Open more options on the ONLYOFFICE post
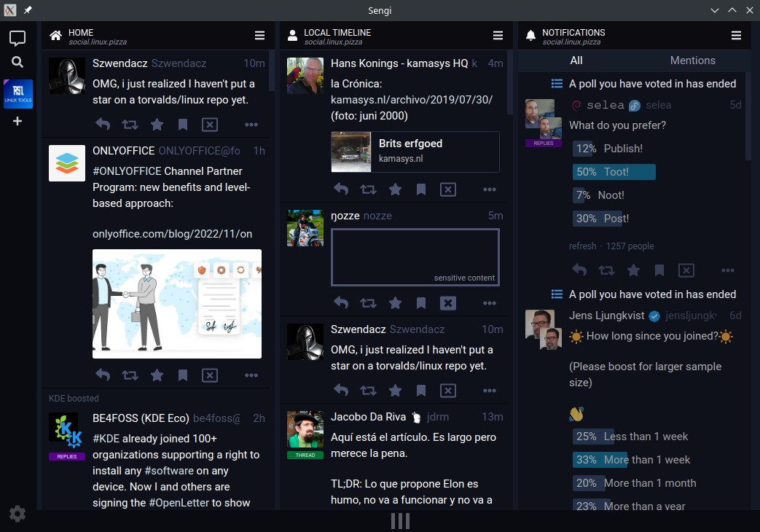The height and width of the screenshot is (532, 760). pyautogui.click(x=251, y=375)
